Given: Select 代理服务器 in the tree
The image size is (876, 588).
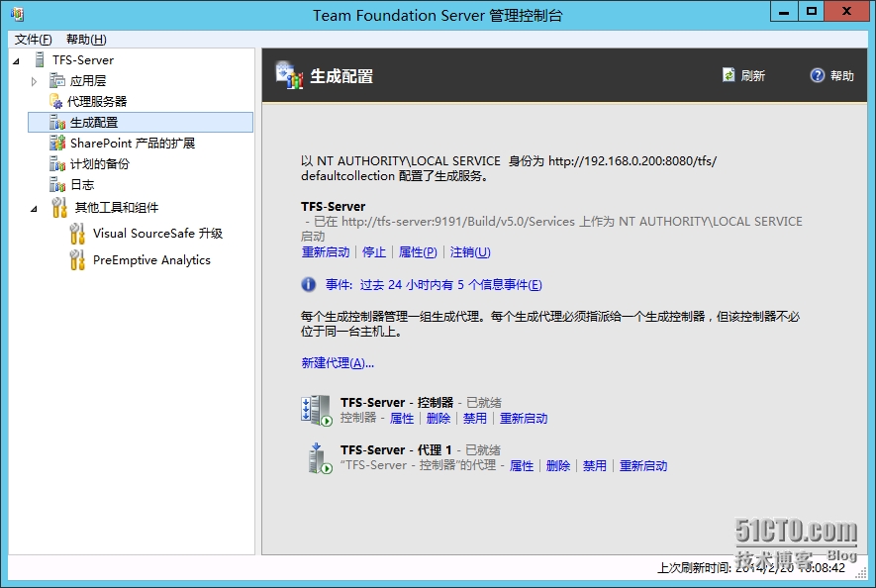Looking at the screenshot, I should (x=97, y=101).
